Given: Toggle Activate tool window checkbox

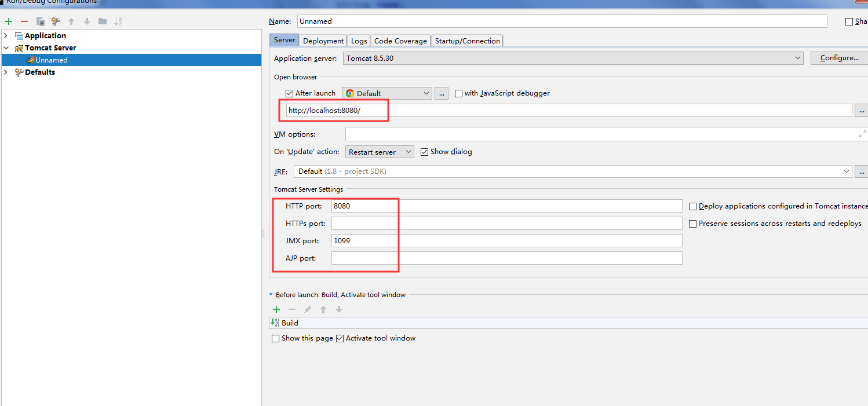Looking at the screenshot, I should [x=340, y=338].
